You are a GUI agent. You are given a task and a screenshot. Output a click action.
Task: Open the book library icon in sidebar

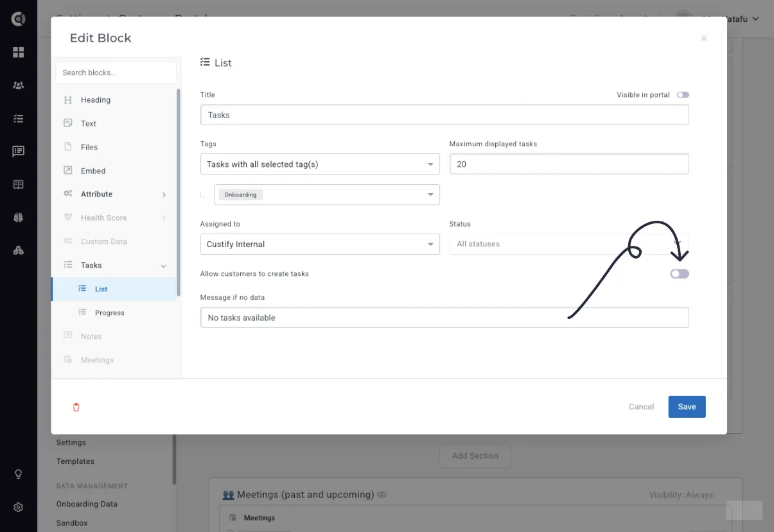[18, 184]
